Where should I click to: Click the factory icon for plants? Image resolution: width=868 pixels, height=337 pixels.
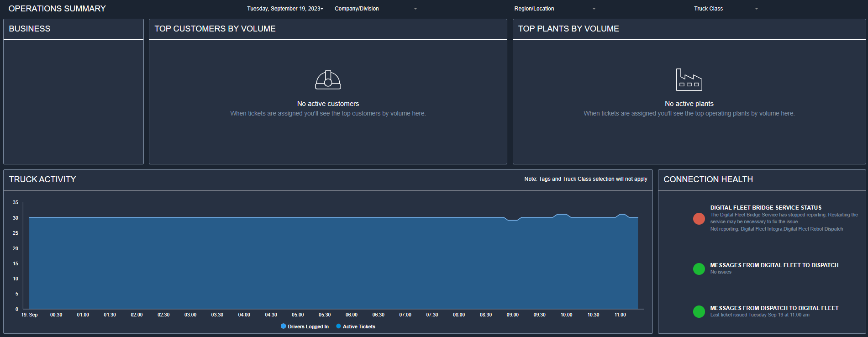pyautogui.click(x=689, y=80)
